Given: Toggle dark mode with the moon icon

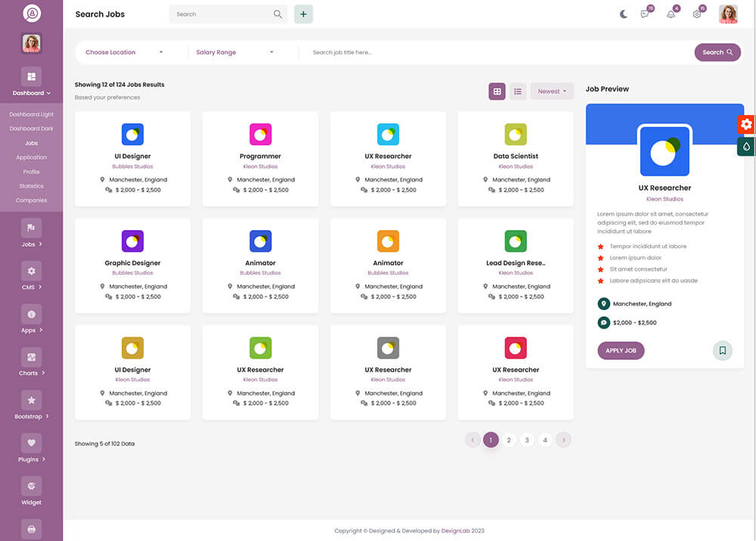Looking at the screenshot, I should click(624, 14).
